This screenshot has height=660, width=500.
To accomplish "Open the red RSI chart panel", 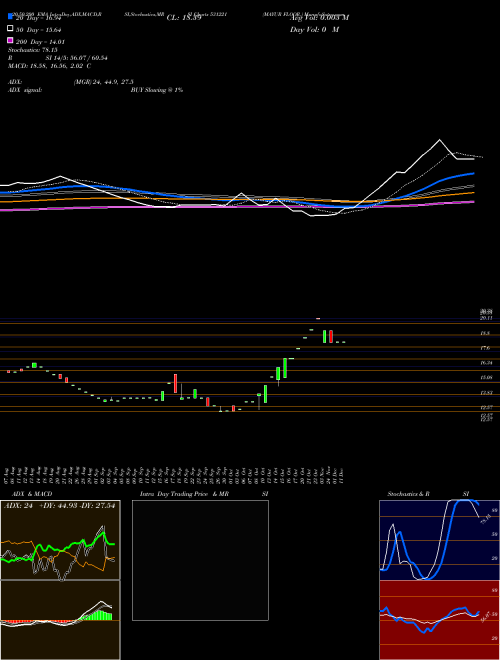I will click(439, 620).
